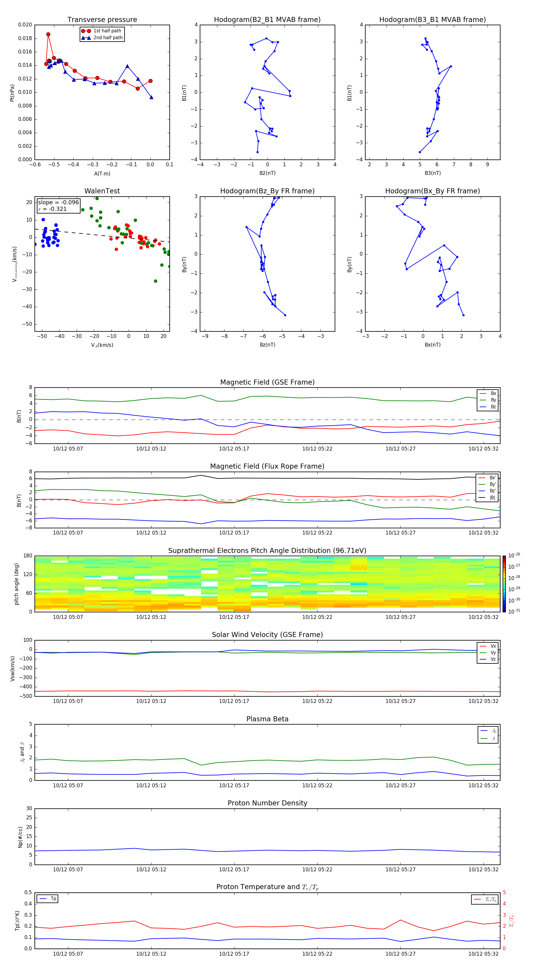Screen dimensions: 535x980
Task: Click the '10^-26' colorbar tick label
Action: [x=514, y=555]
